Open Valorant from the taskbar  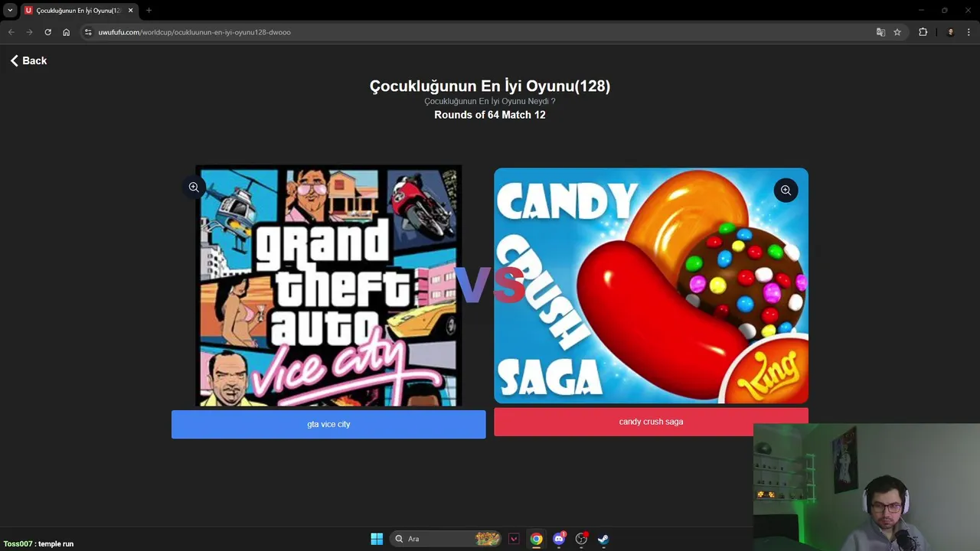tap(514, 539)
